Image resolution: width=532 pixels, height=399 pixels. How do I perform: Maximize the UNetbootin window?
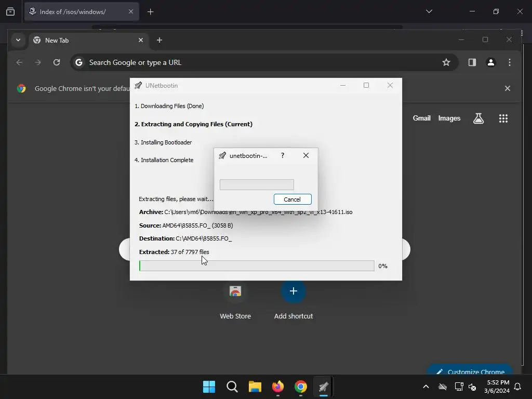(x=366, y=85)
